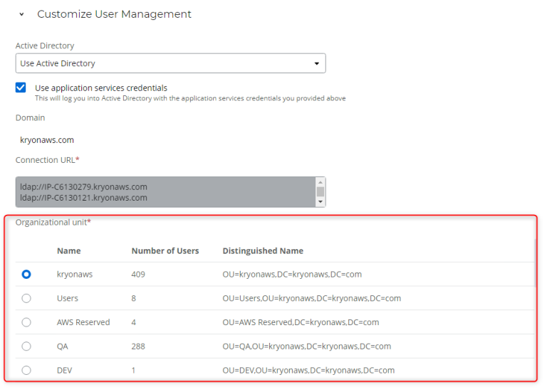Toggle Use application services credentials checkbox

21,88
